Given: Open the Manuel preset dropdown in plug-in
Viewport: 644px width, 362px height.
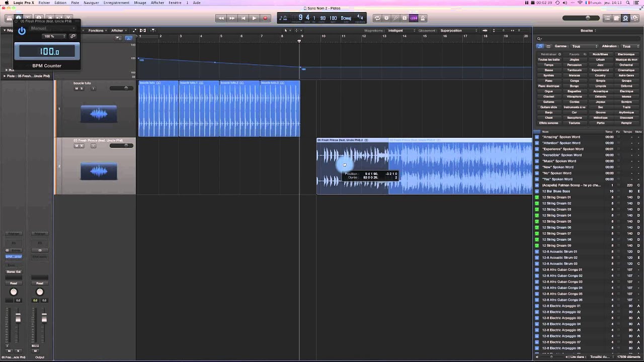Looking at the screenshot, I should (52, 28).
